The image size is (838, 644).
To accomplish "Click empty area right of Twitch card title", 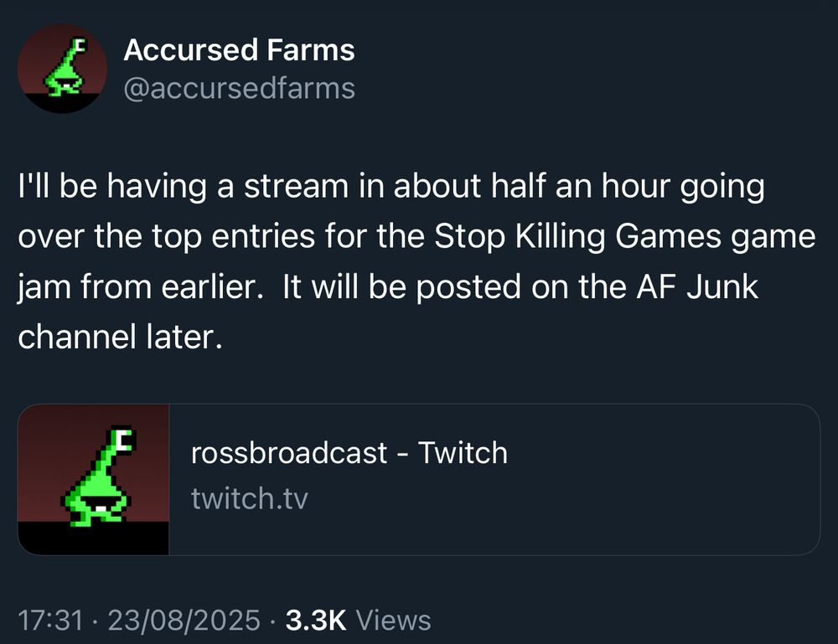I will click(662, 453).
